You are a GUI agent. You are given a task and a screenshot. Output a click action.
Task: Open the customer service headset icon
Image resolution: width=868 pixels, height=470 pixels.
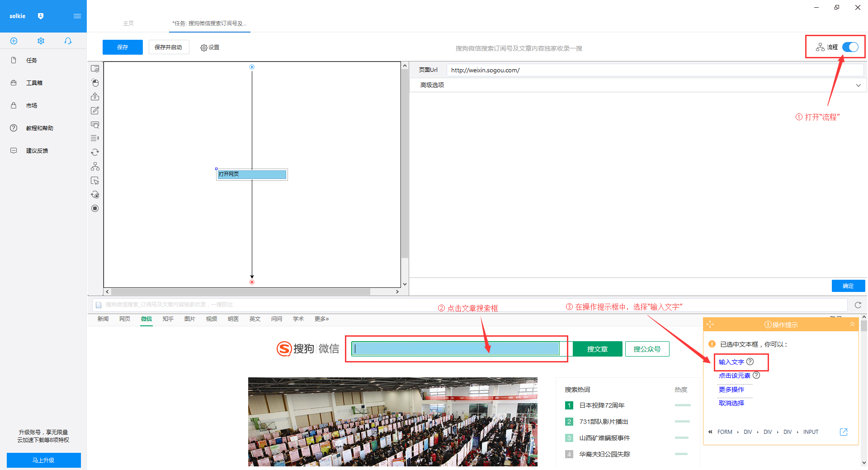point(68,41)
